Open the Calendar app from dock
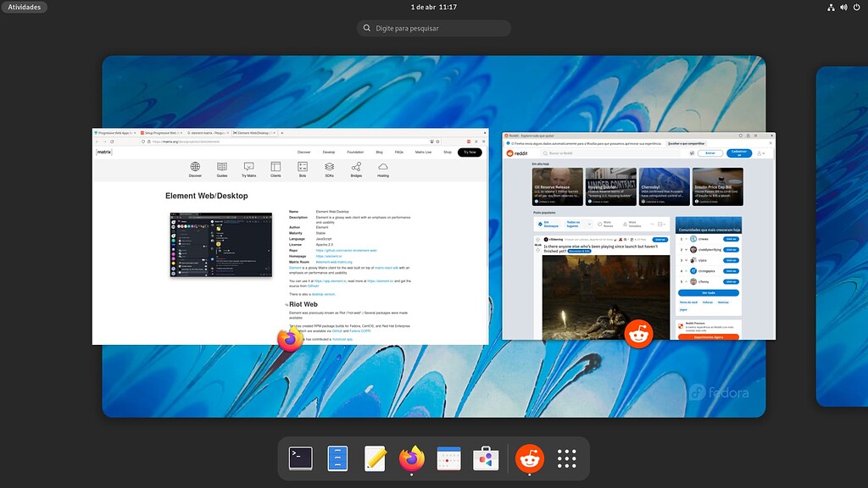The height and width of the screenshot is (488, 868). [448, 458]
